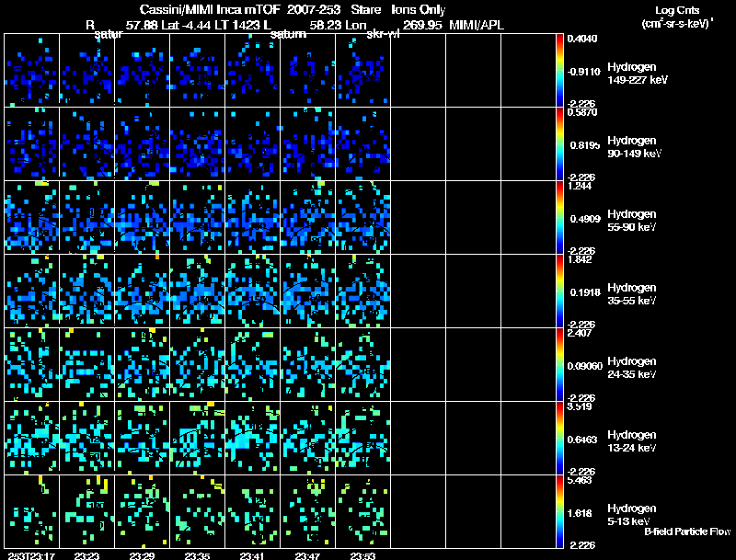
Task: Open the 5-13 keV image panel at 23:17
Action: pos(31,512)
